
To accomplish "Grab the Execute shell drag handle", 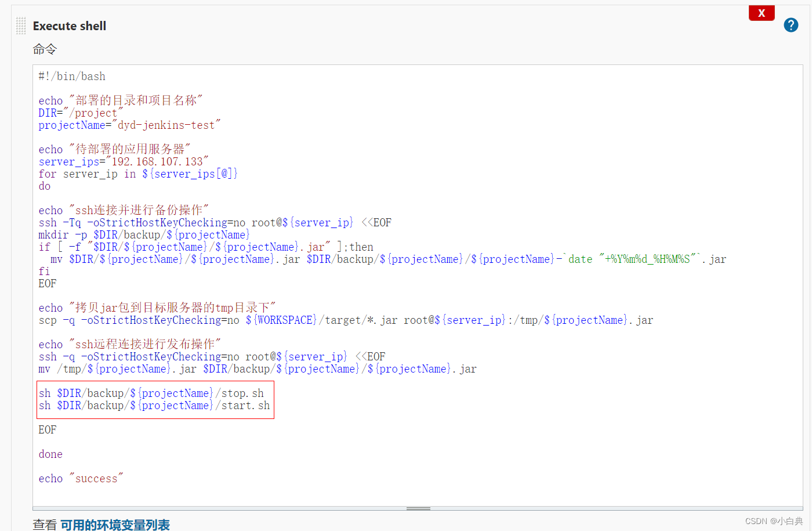I will point(21,26).
